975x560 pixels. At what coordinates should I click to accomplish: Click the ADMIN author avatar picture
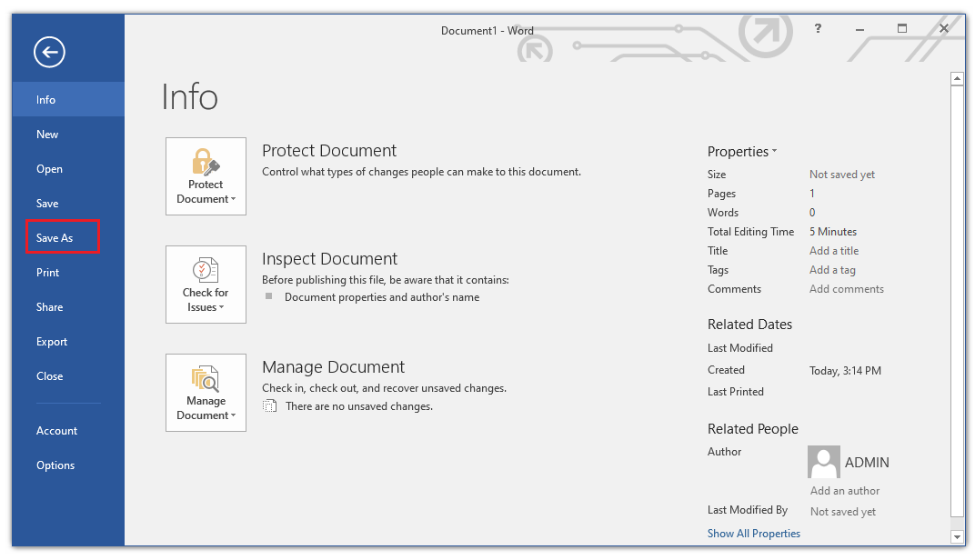click(x=824, y=462)
